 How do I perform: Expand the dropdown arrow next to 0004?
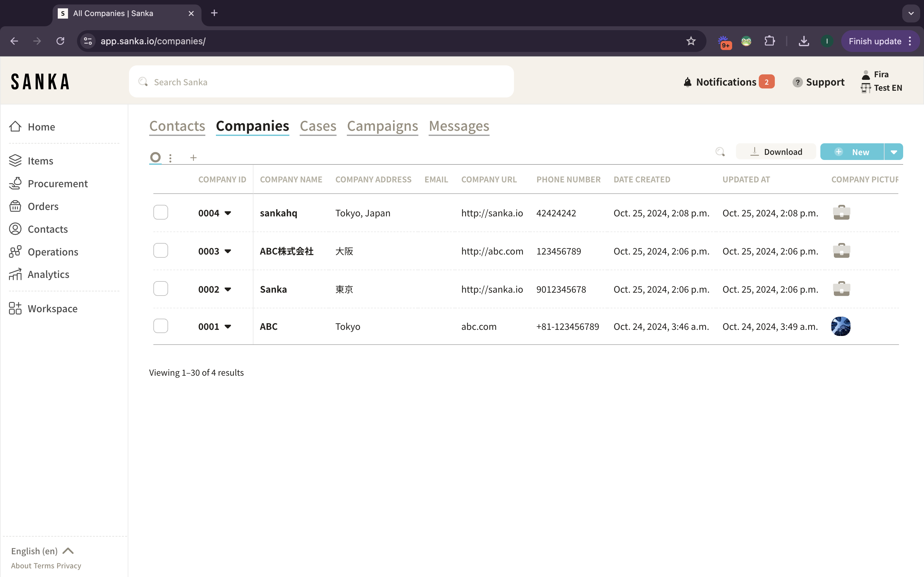[228, 213]
